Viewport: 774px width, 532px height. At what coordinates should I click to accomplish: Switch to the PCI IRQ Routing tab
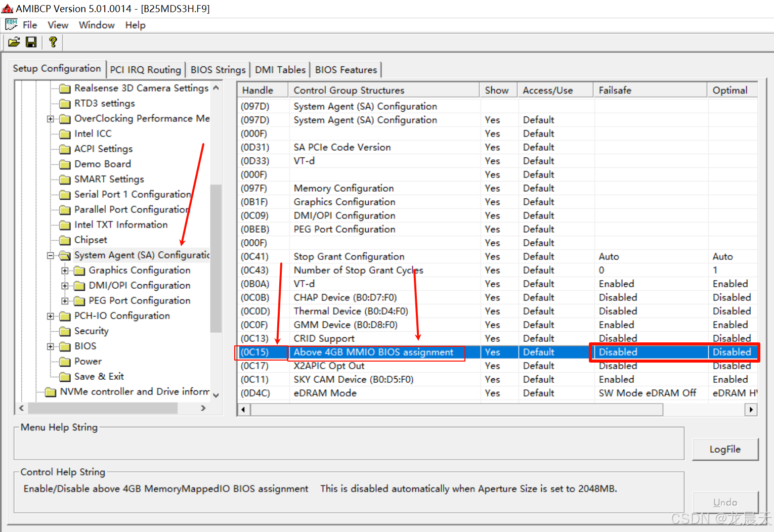click(x=145, y=70)
